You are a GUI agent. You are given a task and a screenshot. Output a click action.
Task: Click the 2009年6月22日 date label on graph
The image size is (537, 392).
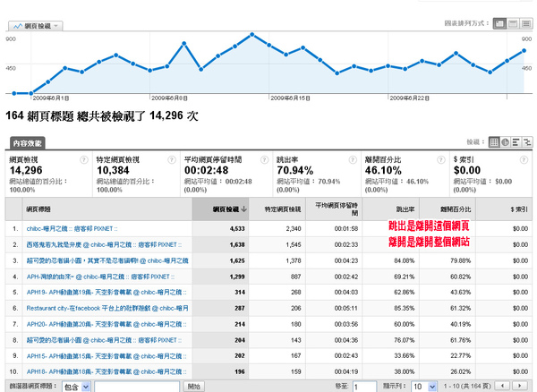[410, 98]
